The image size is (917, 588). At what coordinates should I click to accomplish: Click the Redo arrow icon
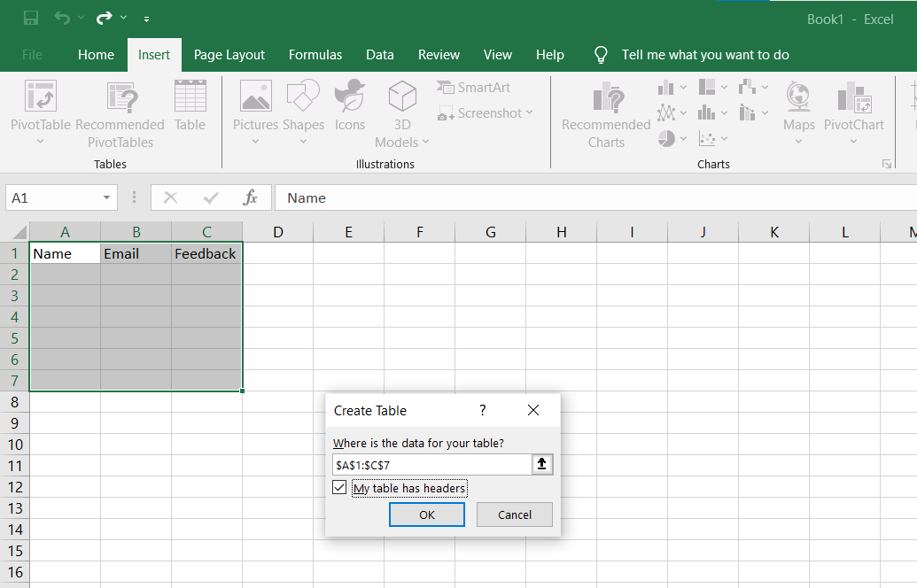coord(104,18)
